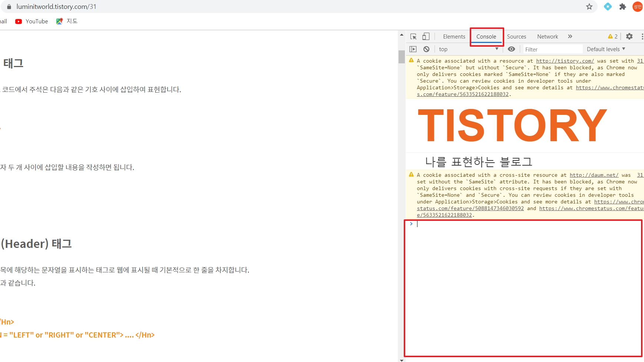This screenshot has height=362, width=644.
Task: Open the blue diamond browser extension
Action: click(608, 7)
